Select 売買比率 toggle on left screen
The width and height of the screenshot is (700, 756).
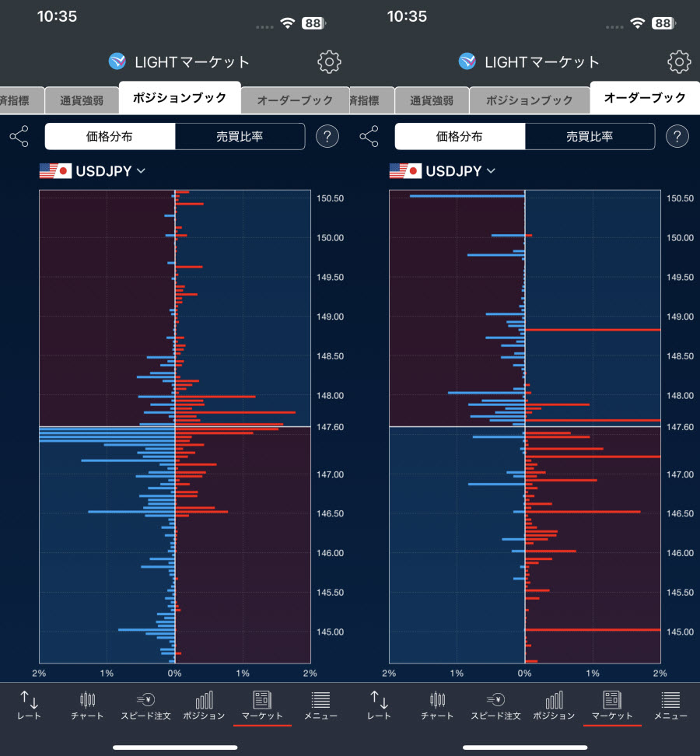coord(240,136)
